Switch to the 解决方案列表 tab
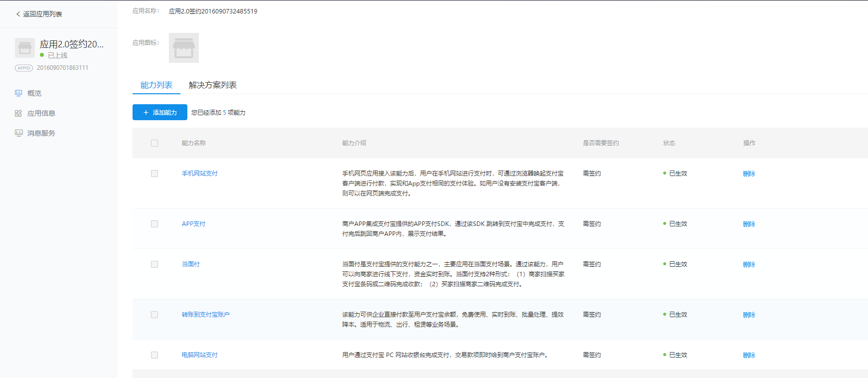Image resolution: width=868 pixels, height=378 pixels. pos(213,85)
